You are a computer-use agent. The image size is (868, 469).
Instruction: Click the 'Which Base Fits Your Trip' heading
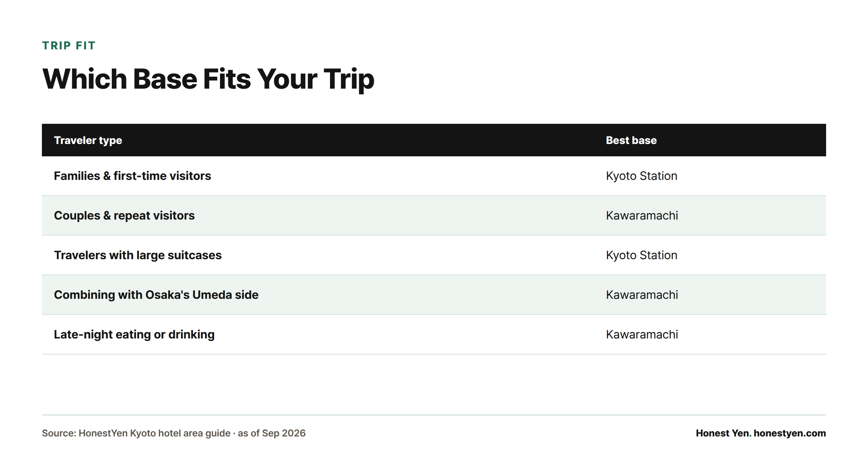(x=208, y=79)
